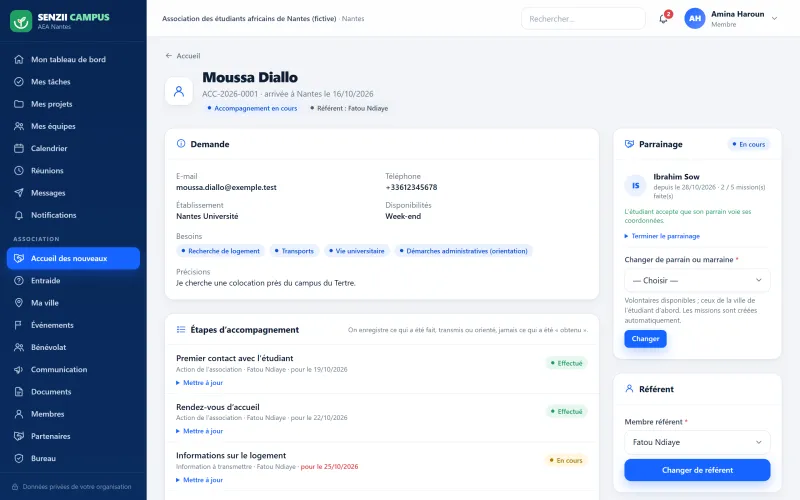The width and height of the screenshot is (800, 500).
Task: Click the file icon beside Documents
Action: pos(19,392)
